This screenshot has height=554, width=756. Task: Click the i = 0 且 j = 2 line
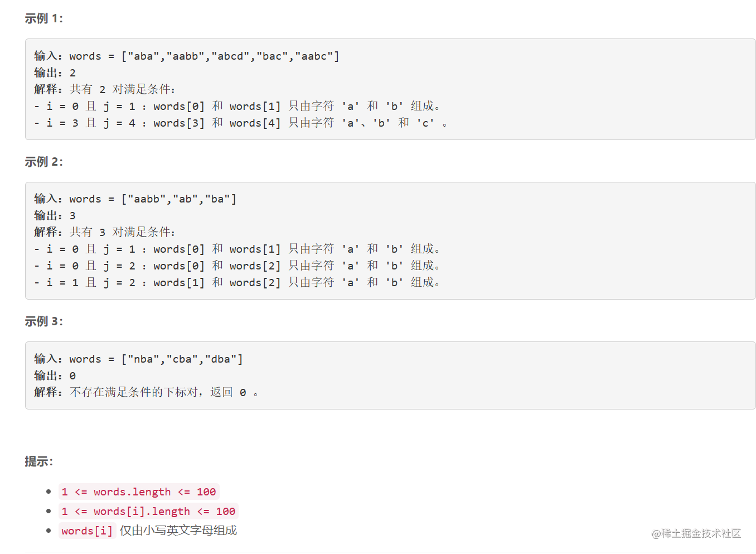(237, 266)
